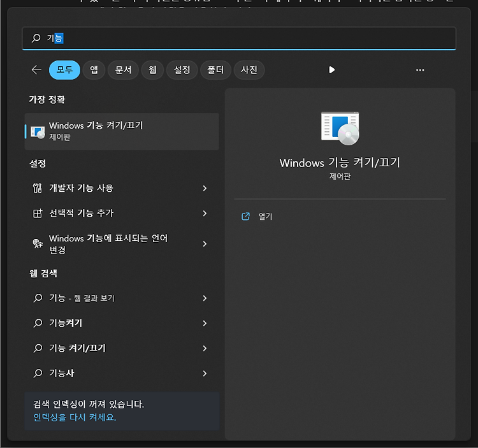The height and width of the screenshot is (448, 478).
Task: Expand chevron for 선택적 기능 추가
Action: click(x=205, y=213)
